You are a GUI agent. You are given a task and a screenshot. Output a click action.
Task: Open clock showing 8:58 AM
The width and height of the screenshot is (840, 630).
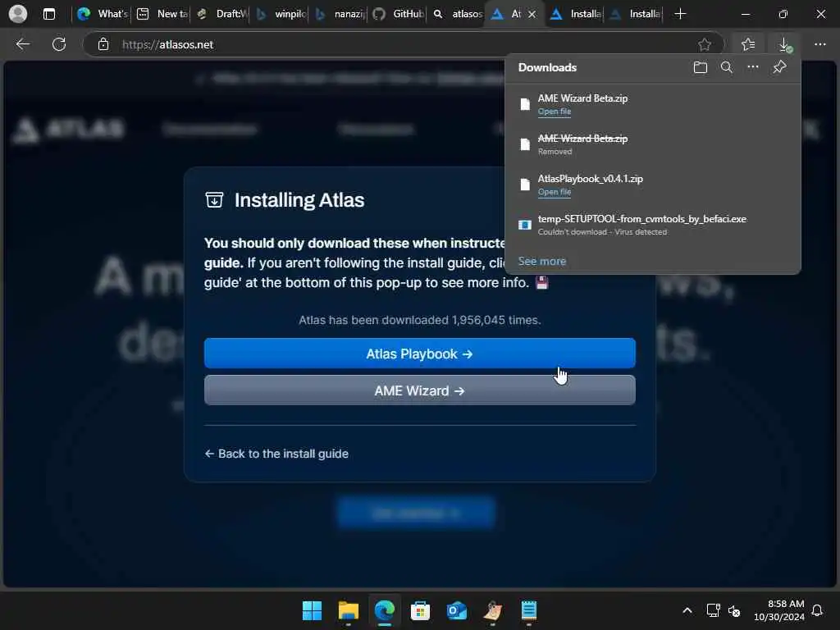779,610
